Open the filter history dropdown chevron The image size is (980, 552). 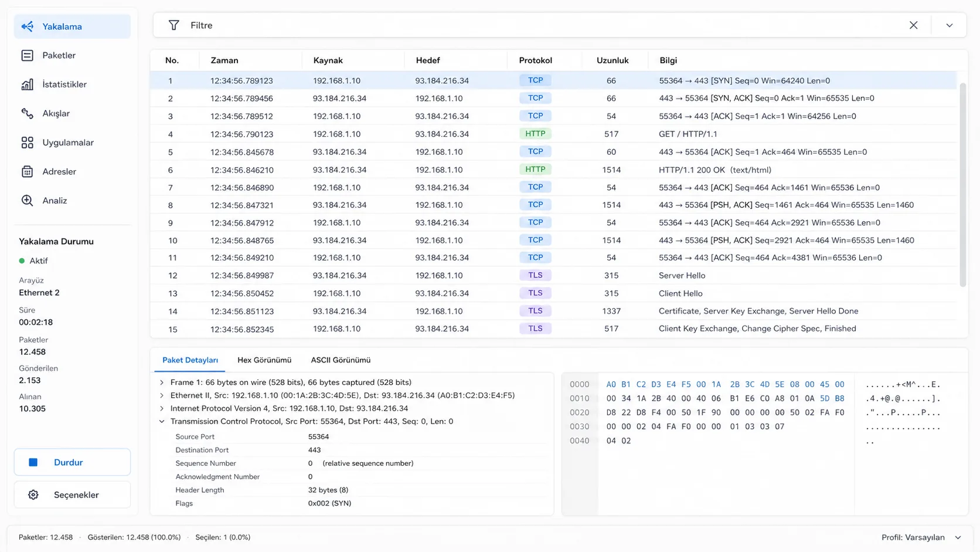coord(950,25)
